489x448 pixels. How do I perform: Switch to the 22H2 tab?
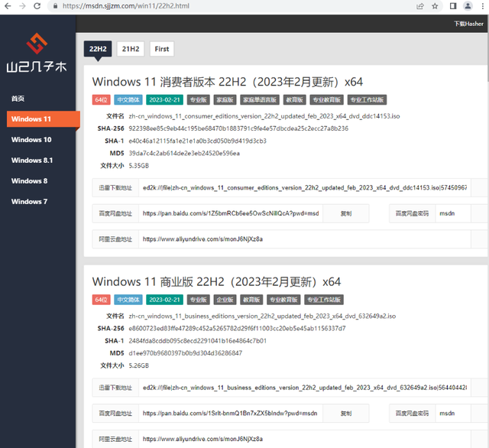click(98, 49)
